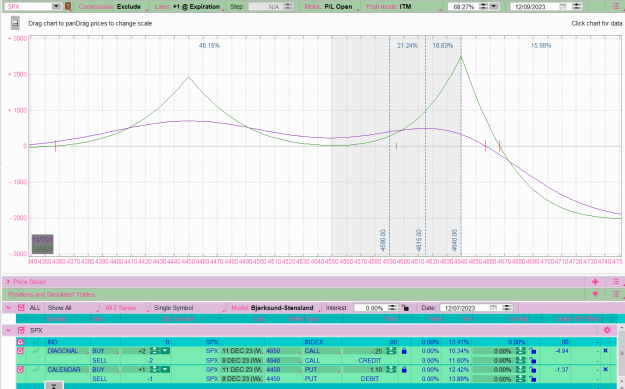
Task: Toggle the DIAGONAL position checkbox
Action: pos(20,351)
